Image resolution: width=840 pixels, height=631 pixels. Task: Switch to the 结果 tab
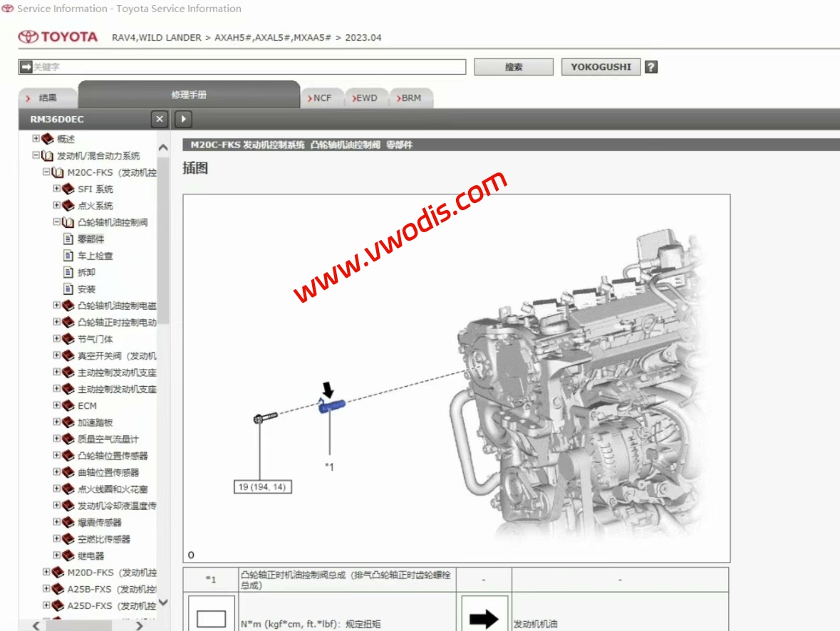46,97
